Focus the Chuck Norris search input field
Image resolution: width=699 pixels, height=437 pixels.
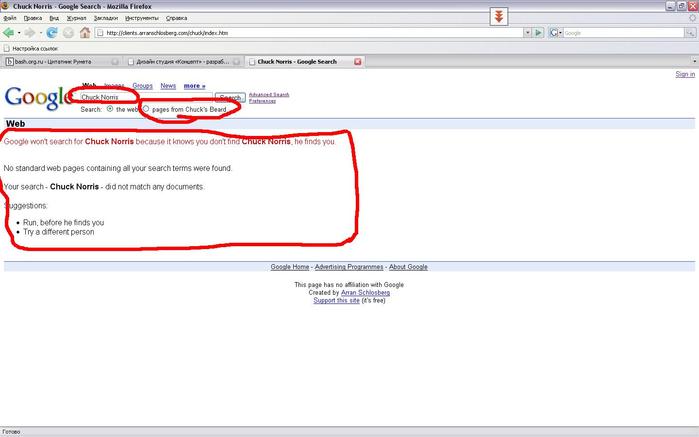pyautogui.click(x=146, y=97)
